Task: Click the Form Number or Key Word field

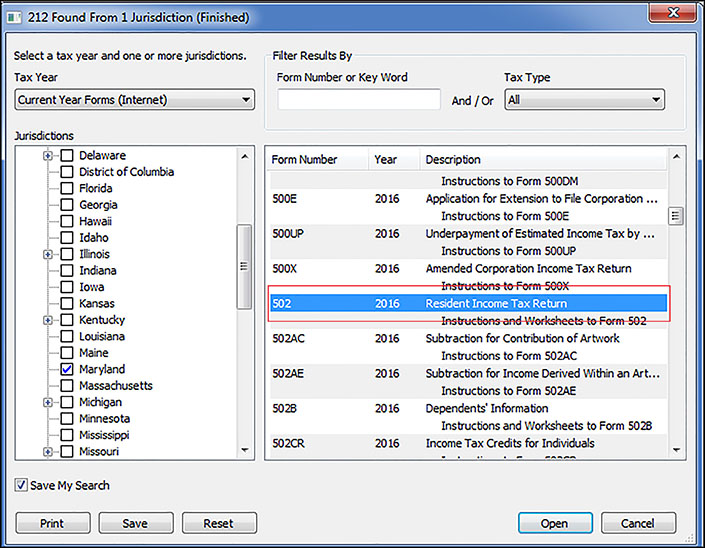Action: 359,100
